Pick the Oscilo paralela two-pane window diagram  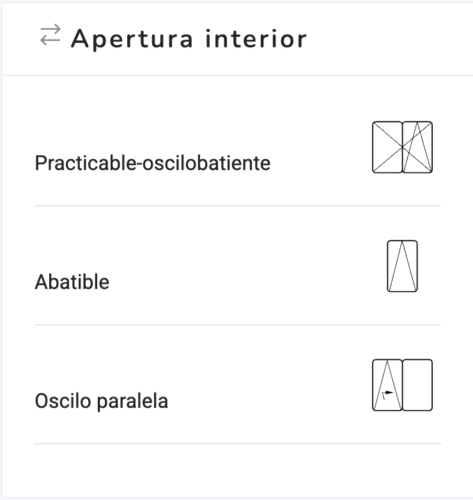tap(402, 385)
